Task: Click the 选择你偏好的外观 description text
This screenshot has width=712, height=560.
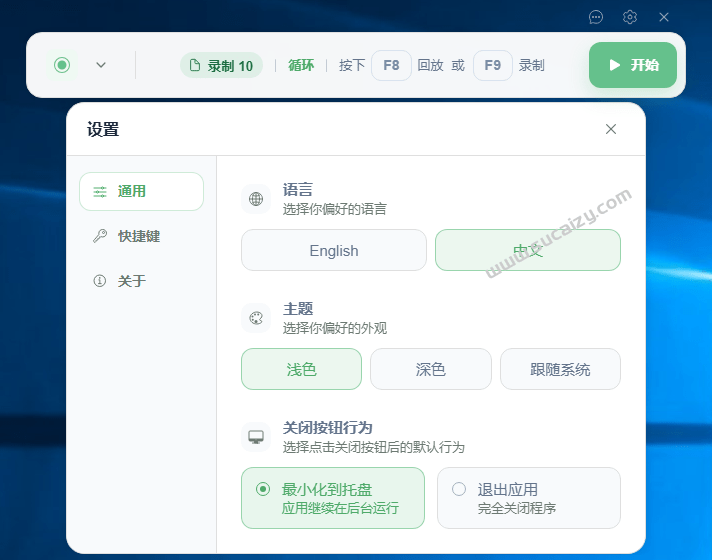Action: click(335, 328)
